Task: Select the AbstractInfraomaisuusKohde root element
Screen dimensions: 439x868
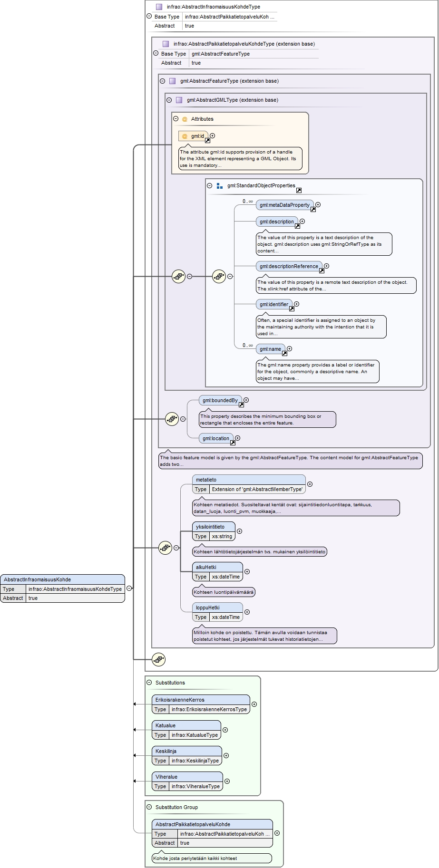Action: pyautogui.click(x=62, y=588)
